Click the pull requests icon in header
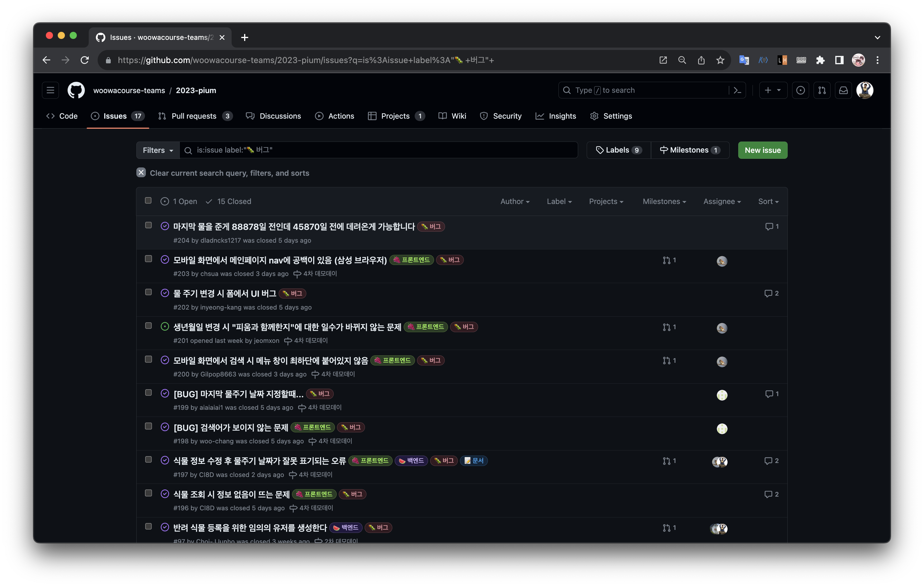924x587 pixels. tap(822, 90)
